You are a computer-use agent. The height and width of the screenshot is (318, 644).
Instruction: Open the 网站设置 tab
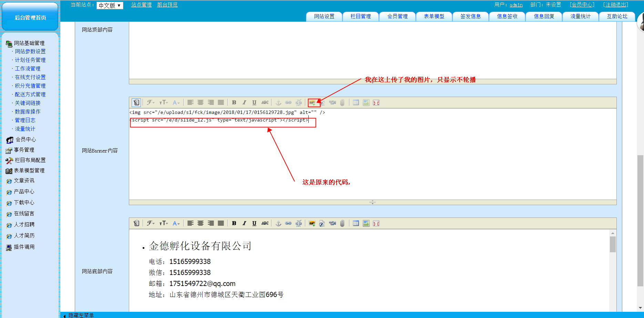pos(324,17)
